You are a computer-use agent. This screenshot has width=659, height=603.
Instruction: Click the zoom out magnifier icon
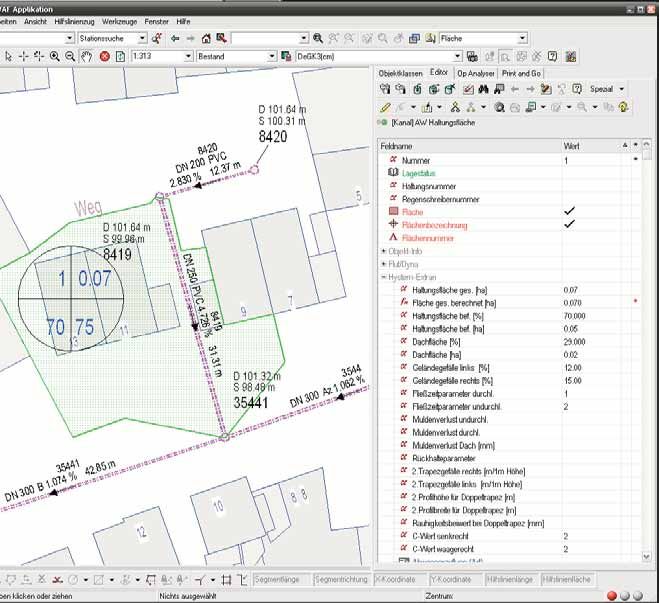click(x=70, y=56)
